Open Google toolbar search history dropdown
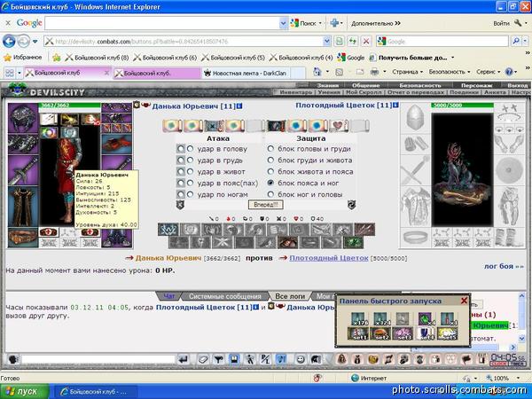 coord(284,23)
